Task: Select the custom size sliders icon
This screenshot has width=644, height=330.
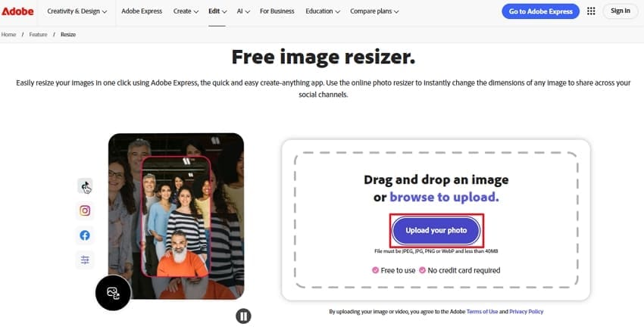Action: (x=85, y=260)
